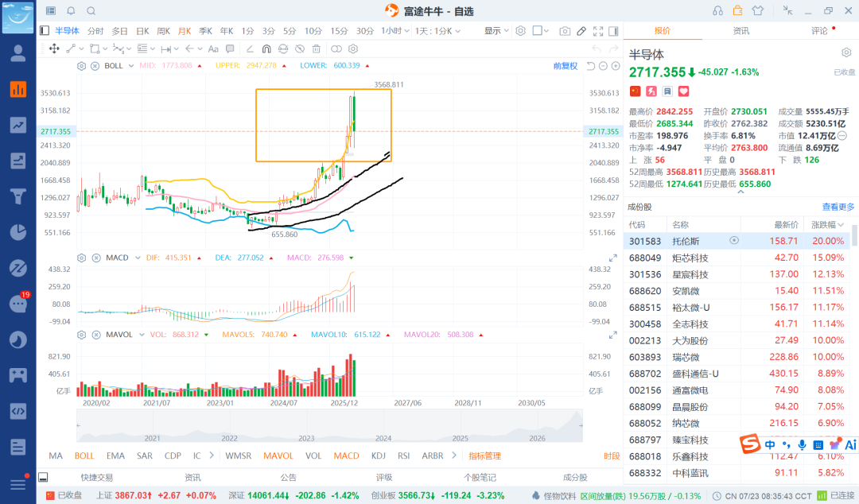The width and height of the screenshot is (859, 504).
Task: Open the customer service headset icon
Action: tap(717, 11)
